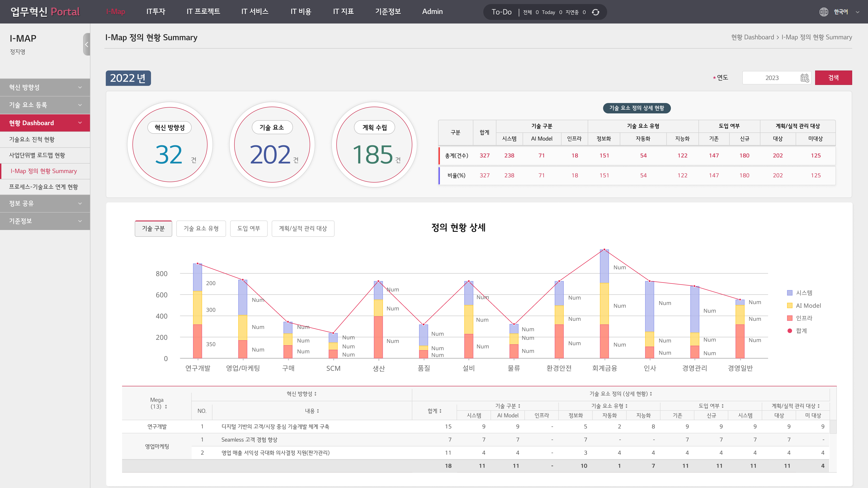
Task: Toggle the 시스템 legend swatch
Action: (x=790, y=293)
